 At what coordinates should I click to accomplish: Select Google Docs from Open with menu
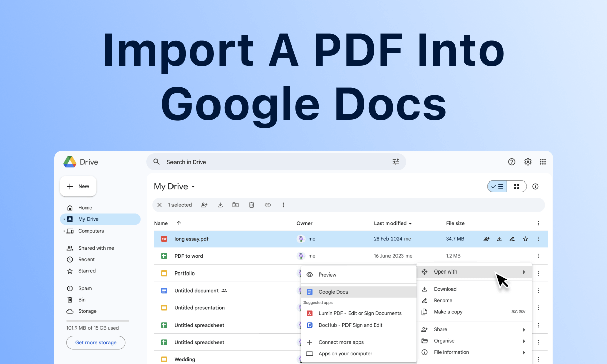point(334,292)
